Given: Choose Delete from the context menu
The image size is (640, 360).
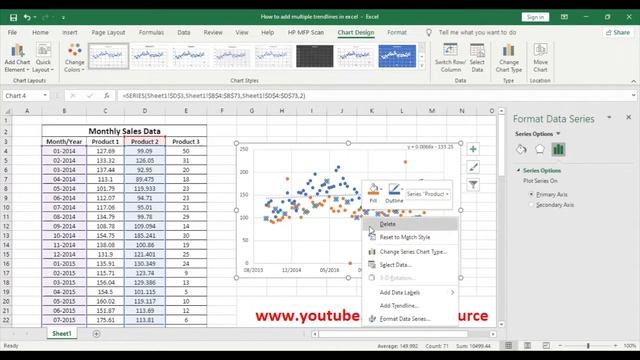Looking at the screenshot, I should [x=410, y=224].
